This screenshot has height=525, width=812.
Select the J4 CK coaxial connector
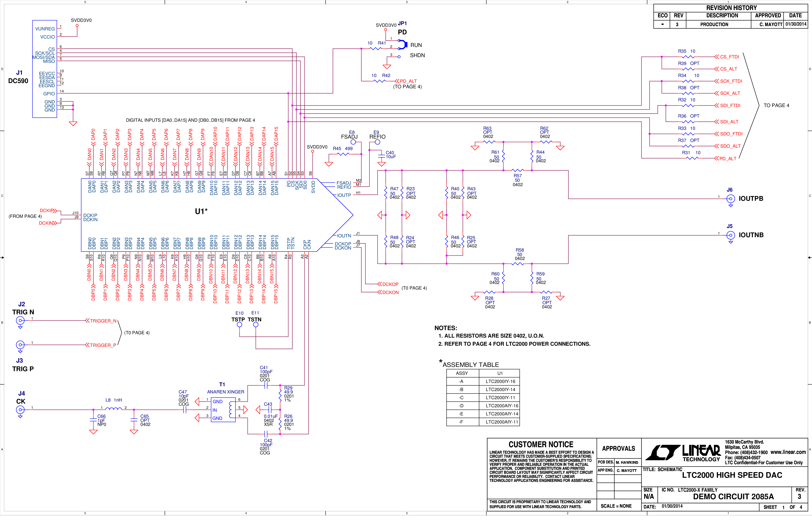(x=21, y=410)
